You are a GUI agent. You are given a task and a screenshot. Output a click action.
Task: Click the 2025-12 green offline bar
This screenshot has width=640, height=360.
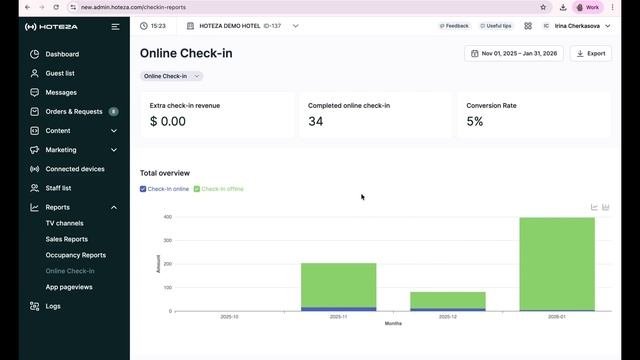click(x=448, y=300)
